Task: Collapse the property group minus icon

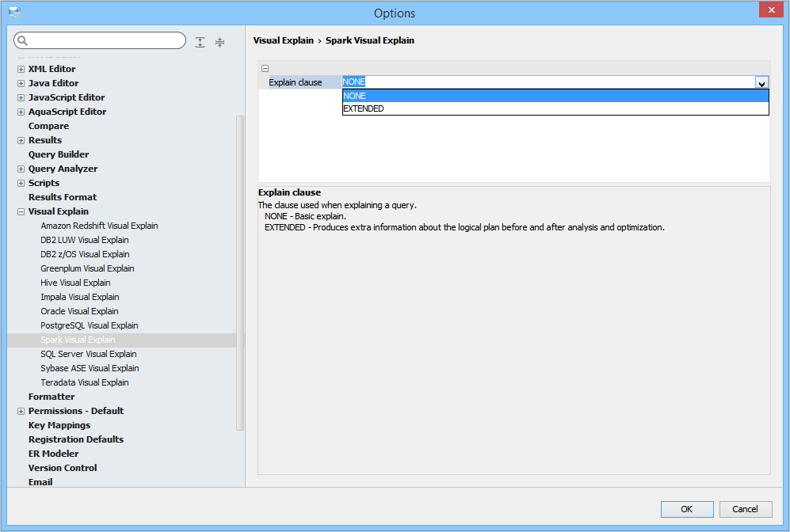Action: pos(265,68)
